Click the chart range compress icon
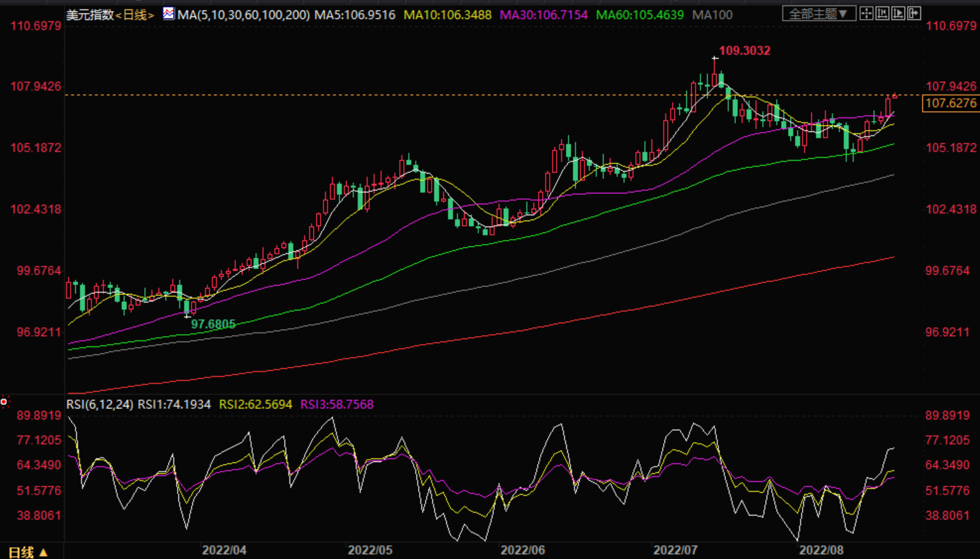The height and width of the screenshot is (559, 980). click(882, 13)
